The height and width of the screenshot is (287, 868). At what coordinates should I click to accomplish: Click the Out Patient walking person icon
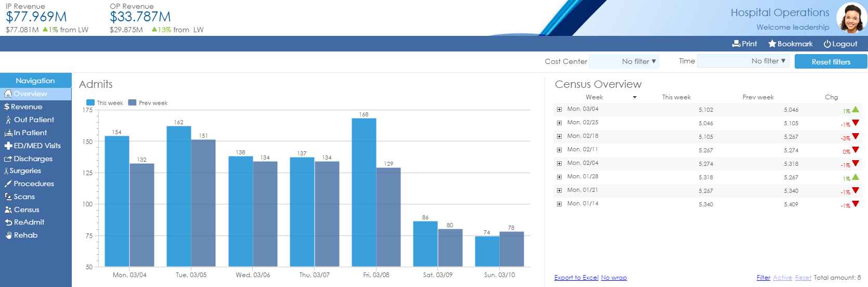[x=8, y=120]
